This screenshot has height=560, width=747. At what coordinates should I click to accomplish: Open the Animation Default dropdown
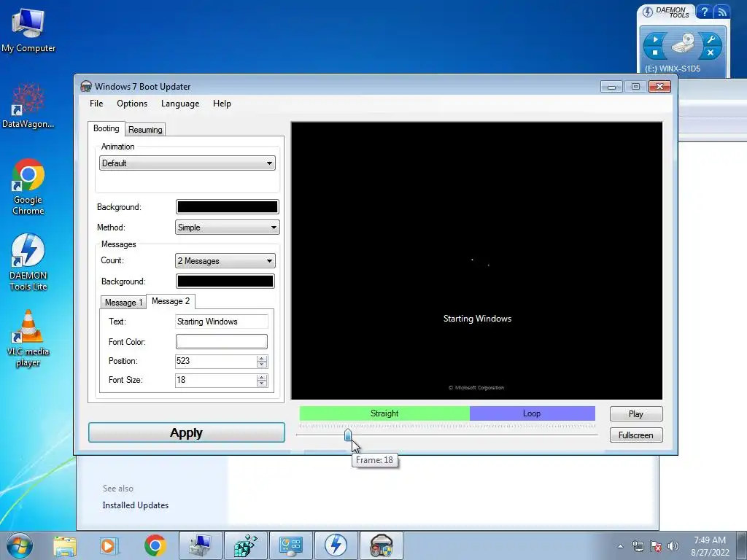(x=187, y=163)
